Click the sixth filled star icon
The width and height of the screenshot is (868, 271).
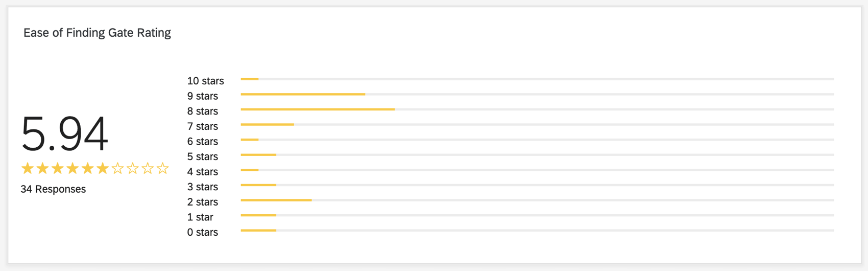click(103, 168)
